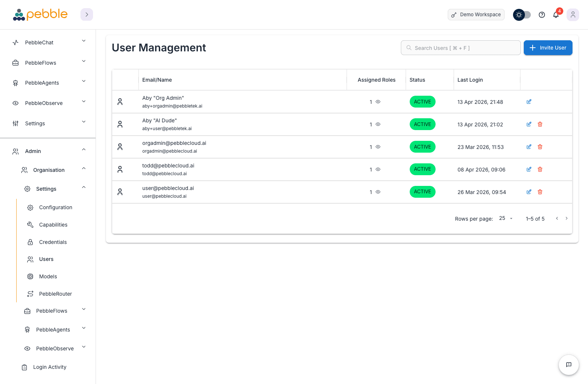Viewport: 588px width, 384px height.
Task: Open the Models page
Action: pyautogui.click(x=48, y=276)
